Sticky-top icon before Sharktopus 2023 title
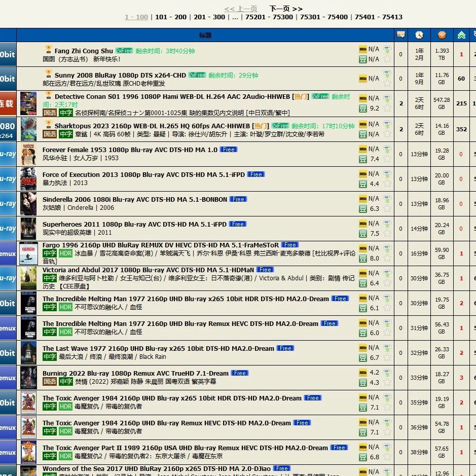The height and width of the screenshot is (476, 476). [x=48, y=125]
